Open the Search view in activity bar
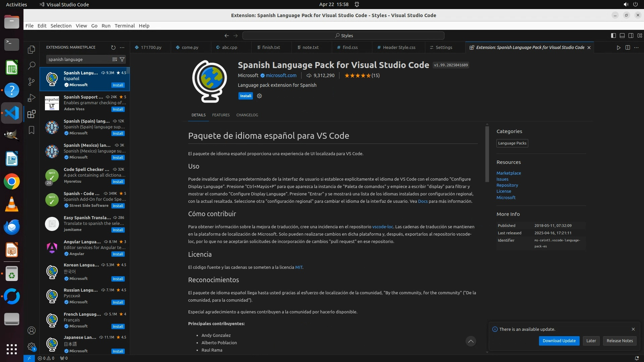 pos(32,66)
